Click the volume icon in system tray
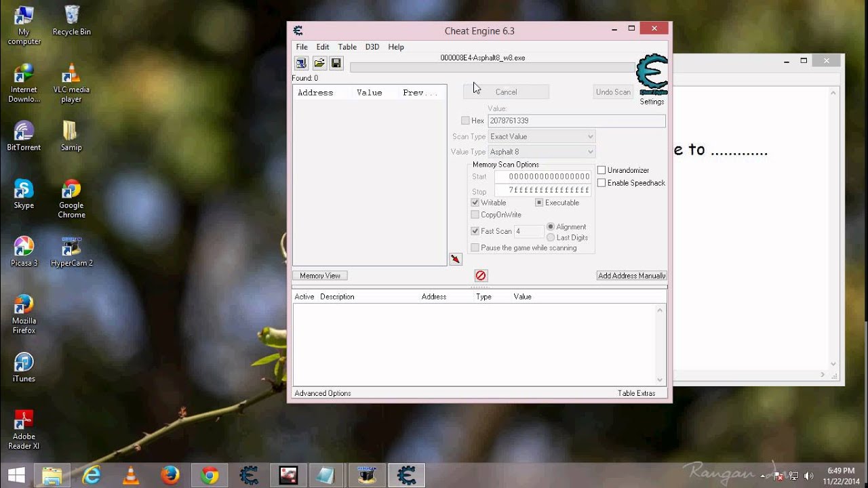Screen dimensions: 868x488 coord(808,476)
